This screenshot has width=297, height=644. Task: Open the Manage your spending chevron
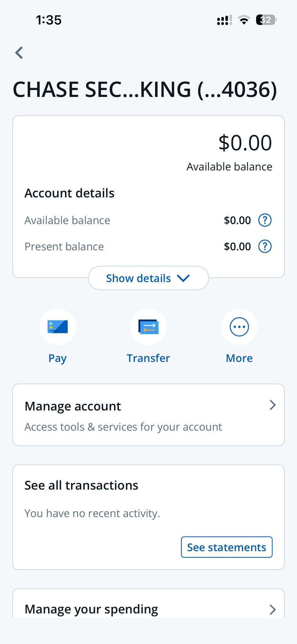click(273, 609)
